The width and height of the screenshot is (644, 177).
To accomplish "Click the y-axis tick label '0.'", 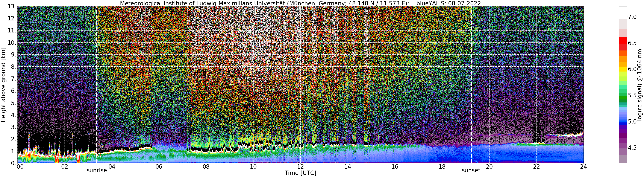I will [x=14, y=163].
